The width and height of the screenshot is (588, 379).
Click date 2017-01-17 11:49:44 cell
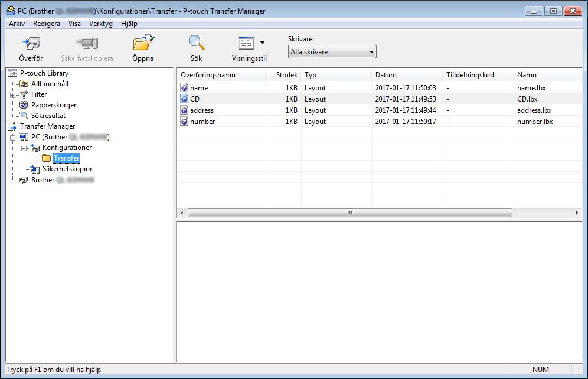tap(406, 110)
